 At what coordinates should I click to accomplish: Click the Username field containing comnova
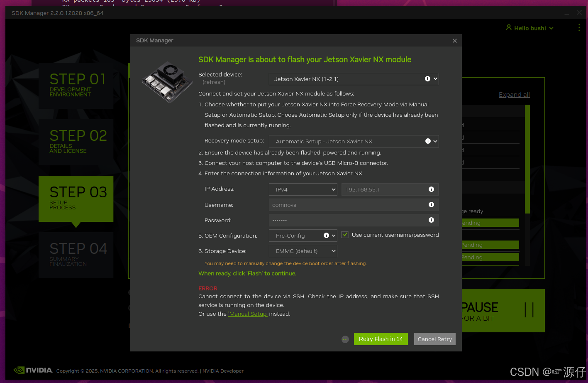[354, 205]
